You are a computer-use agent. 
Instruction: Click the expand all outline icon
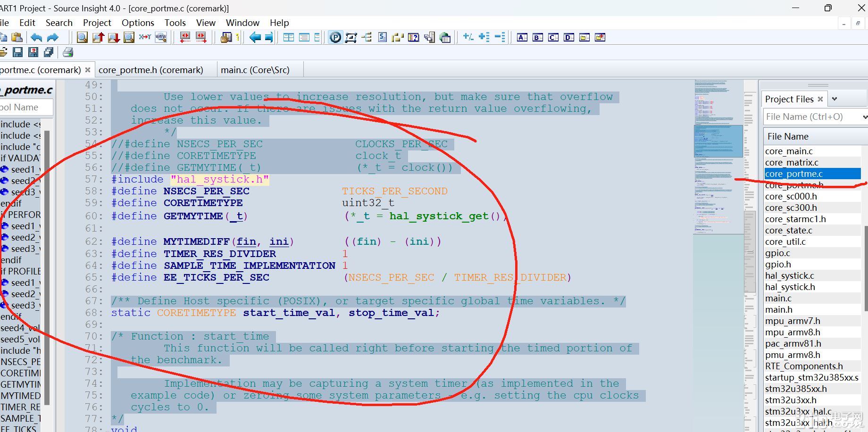click(484, 37)
